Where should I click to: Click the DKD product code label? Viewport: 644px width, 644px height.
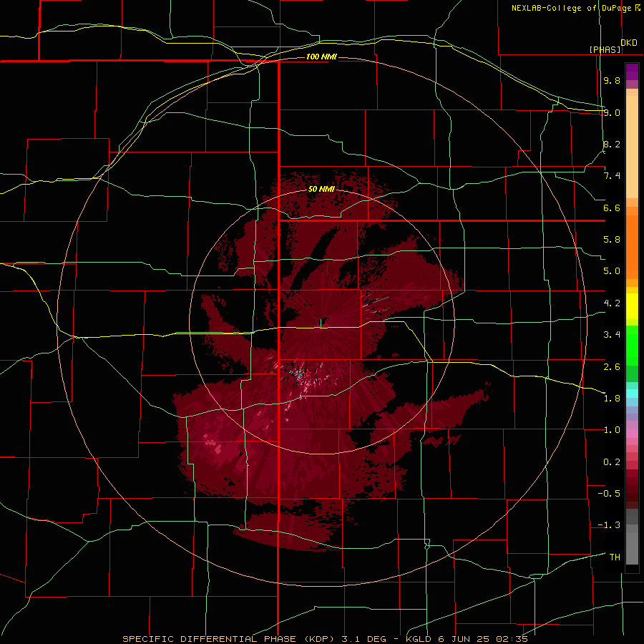[629, 43]
